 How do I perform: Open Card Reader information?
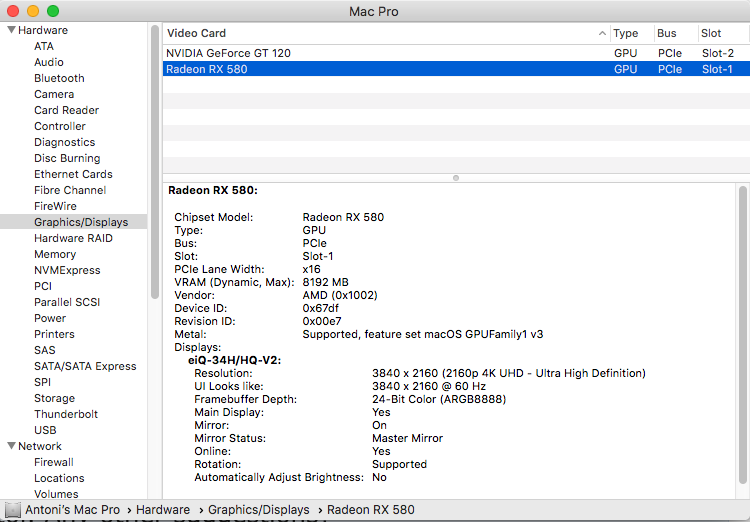(66, 110)
